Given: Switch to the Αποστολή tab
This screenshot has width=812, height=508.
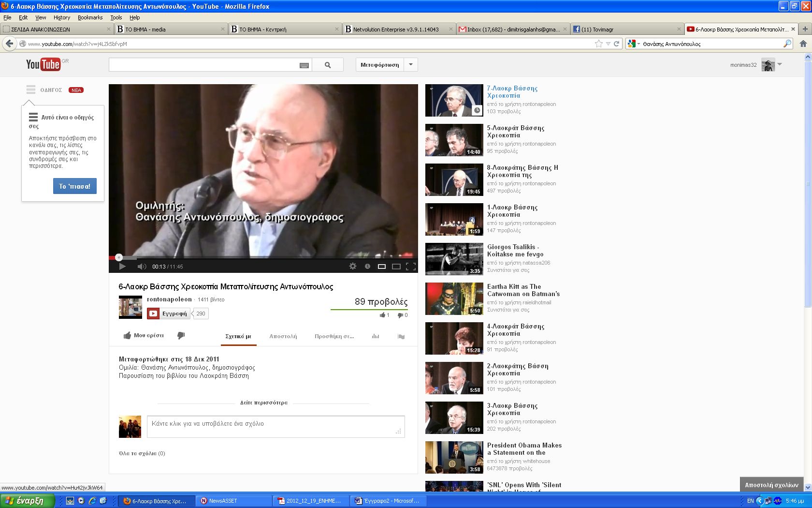Looking at the screenshot, I should point(283,336).
